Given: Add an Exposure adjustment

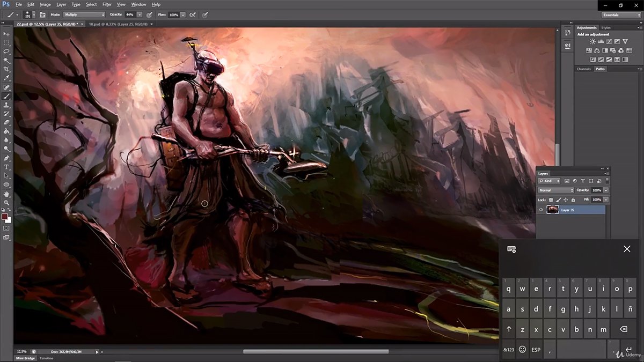Looking at the screenshot, I should click(x=617, y=41).
